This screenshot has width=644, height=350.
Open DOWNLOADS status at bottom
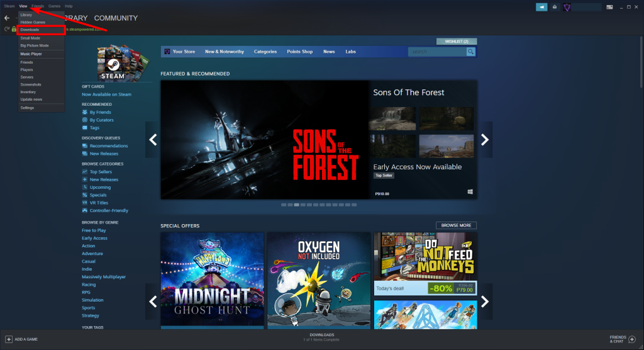[x=321, y=337]
